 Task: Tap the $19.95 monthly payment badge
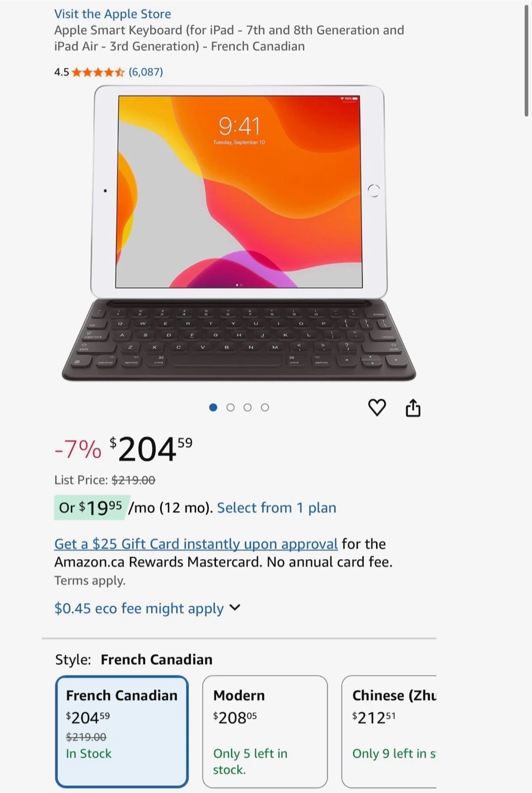(x=91, y=507)
